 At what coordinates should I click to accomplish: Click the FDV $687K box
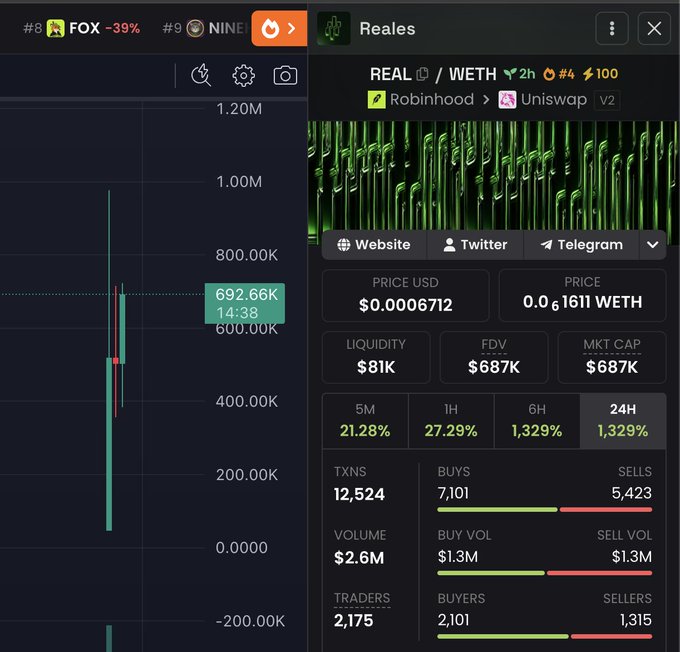tap(494, 357)
